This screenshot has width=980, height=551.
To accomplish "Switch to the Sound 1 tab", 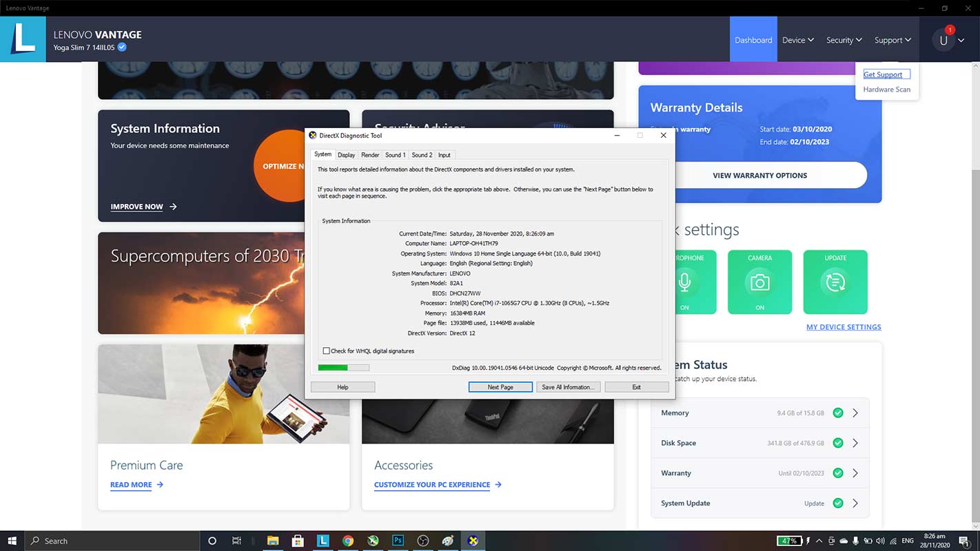I will pos(396,155).
